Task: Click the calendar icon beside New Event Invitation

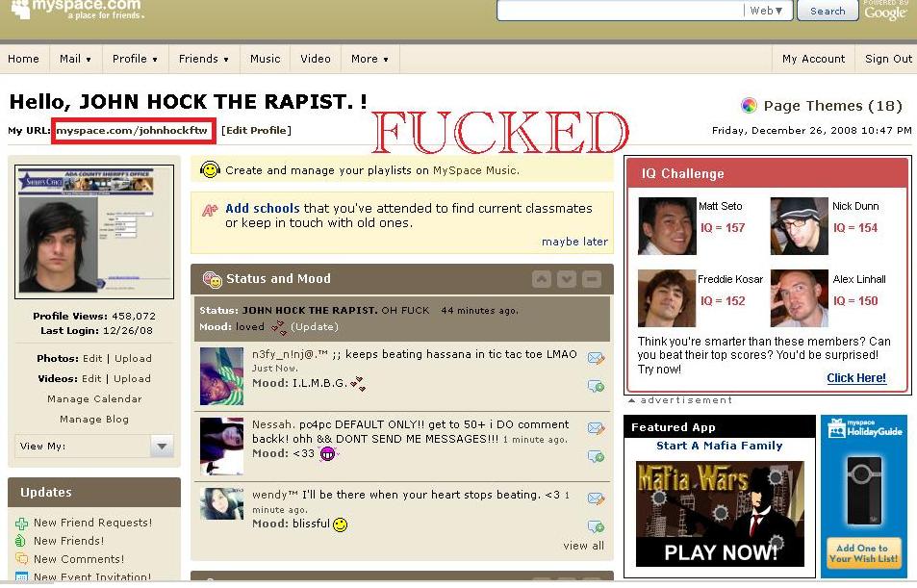Action: pos(21,577)
